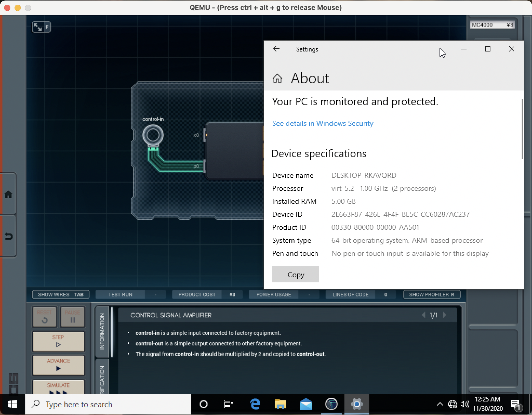The width and height of the screenshot is (532, 415).
Task: Toggle SHOW PROFILER button
Action: (x=431, y=295)
